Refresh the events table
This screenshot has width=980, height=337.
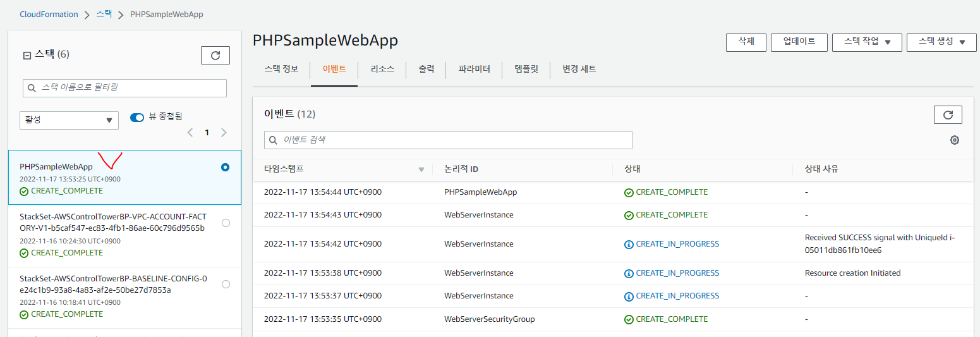948,115
